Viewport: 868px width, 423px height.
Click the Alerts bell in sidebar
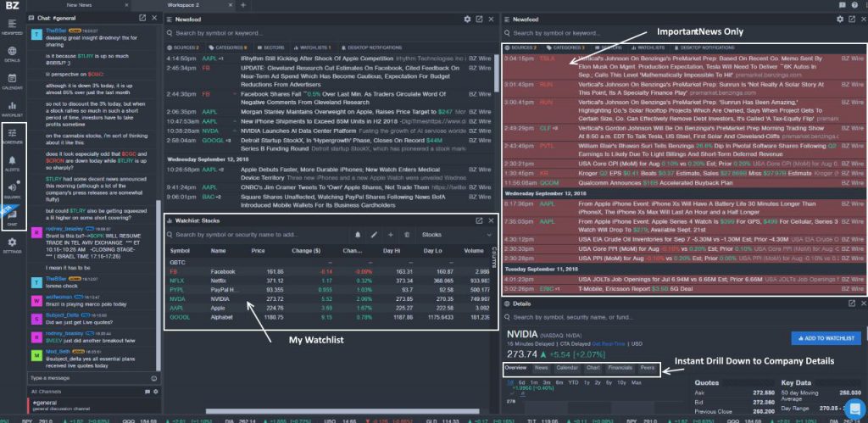[x=12, y=165]
